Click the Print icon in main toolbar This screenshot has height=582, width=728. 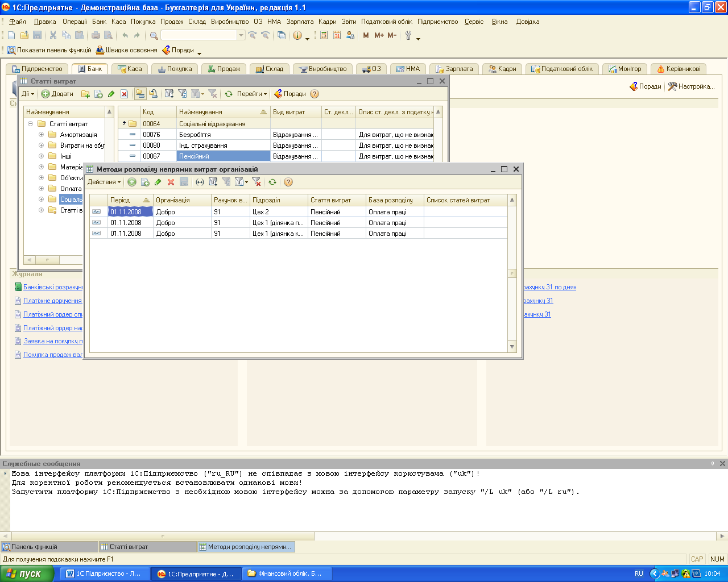coord(96,35)
